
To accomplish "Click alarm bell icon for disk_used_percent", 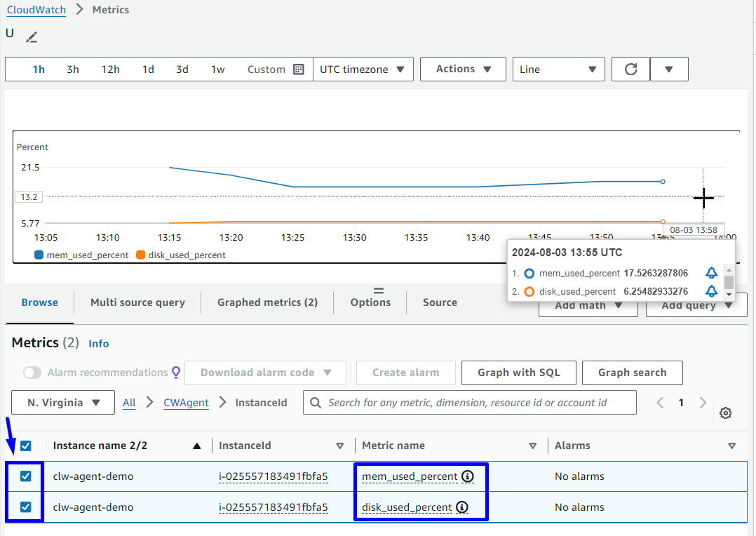I will coord(711,291).
